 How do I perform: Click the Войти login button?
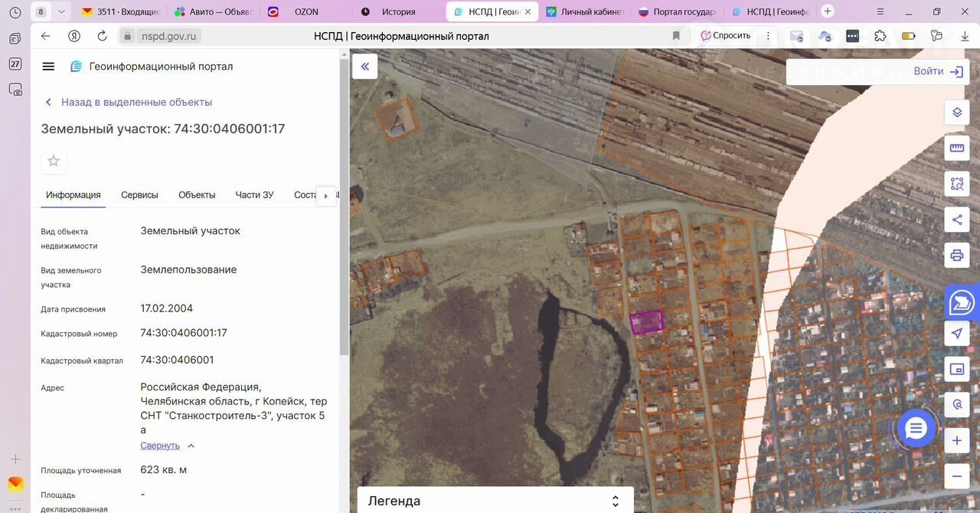[937, 71]
